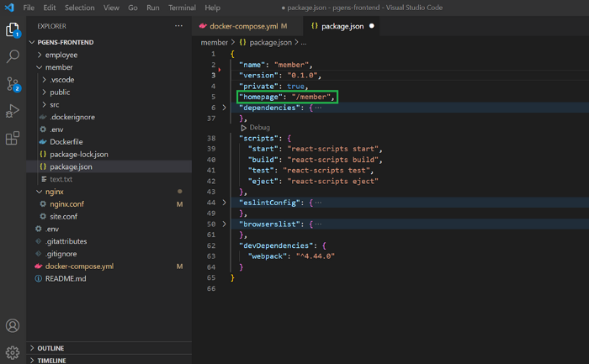Open the View menu
589x364 pixels.
[111, 8]
